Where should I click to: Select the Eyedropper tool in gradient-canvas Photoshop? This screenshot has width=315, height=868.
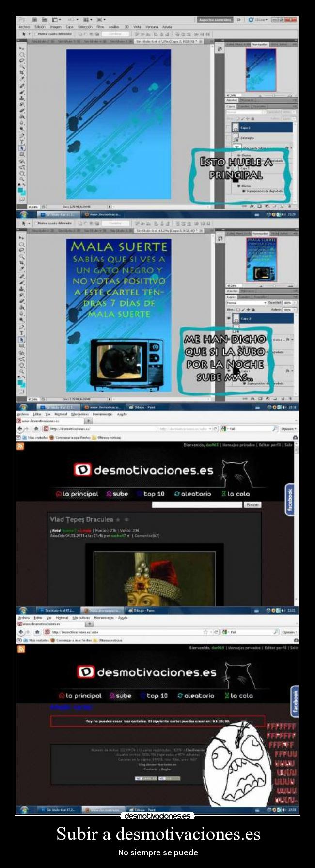(x=22, y=79)
